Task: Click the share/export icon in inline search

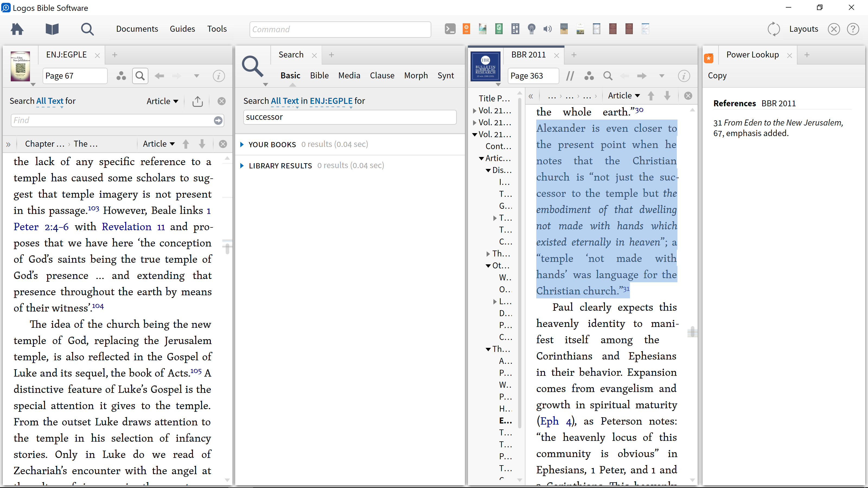Action: click(x=197, y=101)
